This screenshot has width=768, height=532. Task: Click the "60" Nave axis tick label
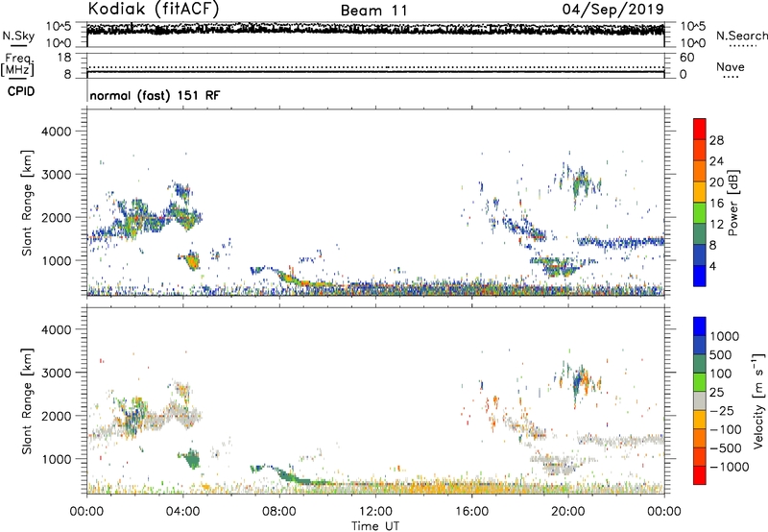coord(686,58)
